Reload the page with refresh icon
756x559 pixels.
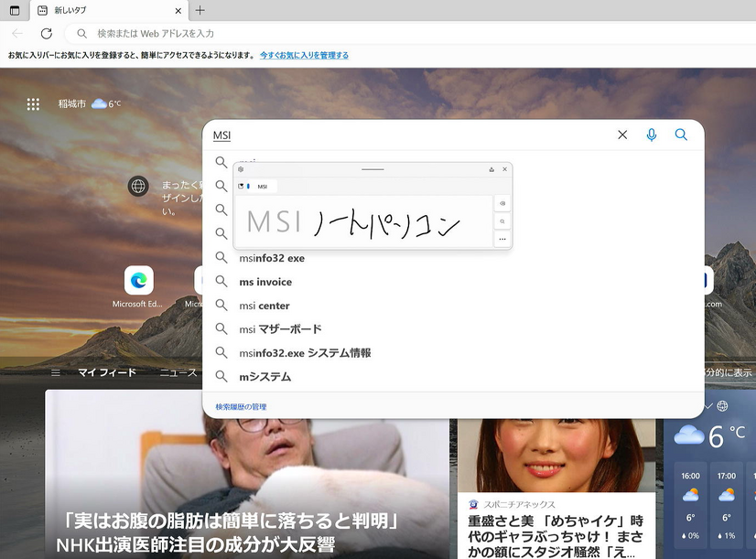click(x=47, y=33)
